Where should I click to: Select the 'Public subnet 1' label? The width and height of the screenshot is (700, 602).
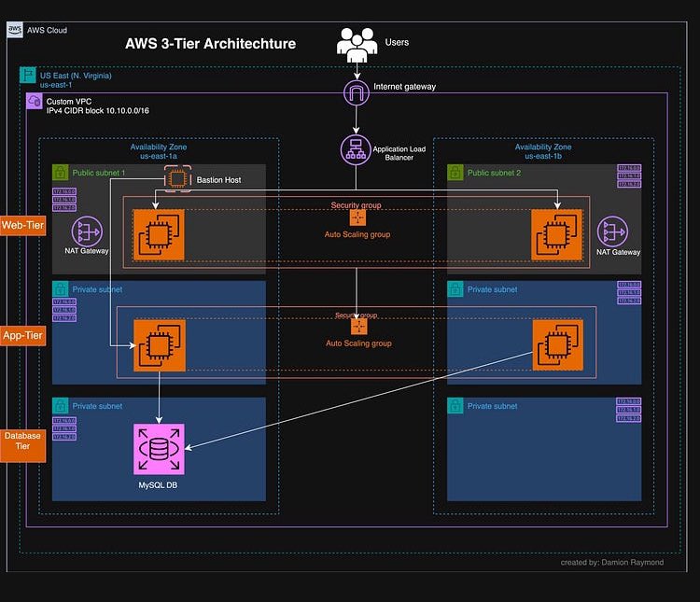[x=99, y=173]
